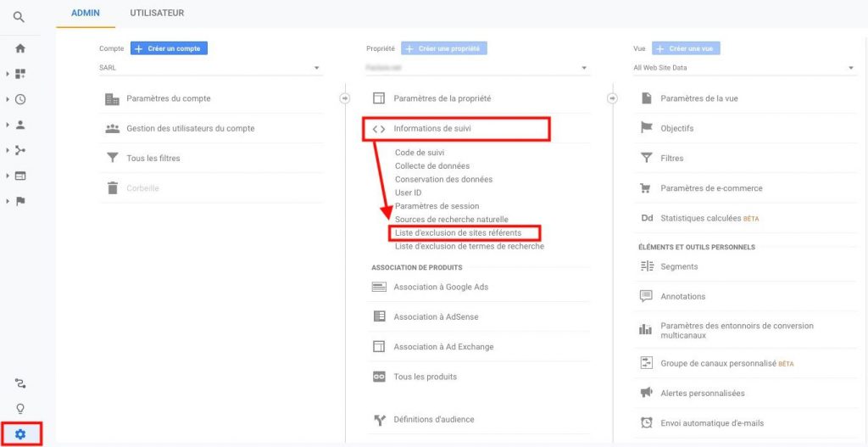This screenshot has width=868, height=447.
Task: Open the Conversions flag icon in sidebar
Action: click(x=20, y=201)
